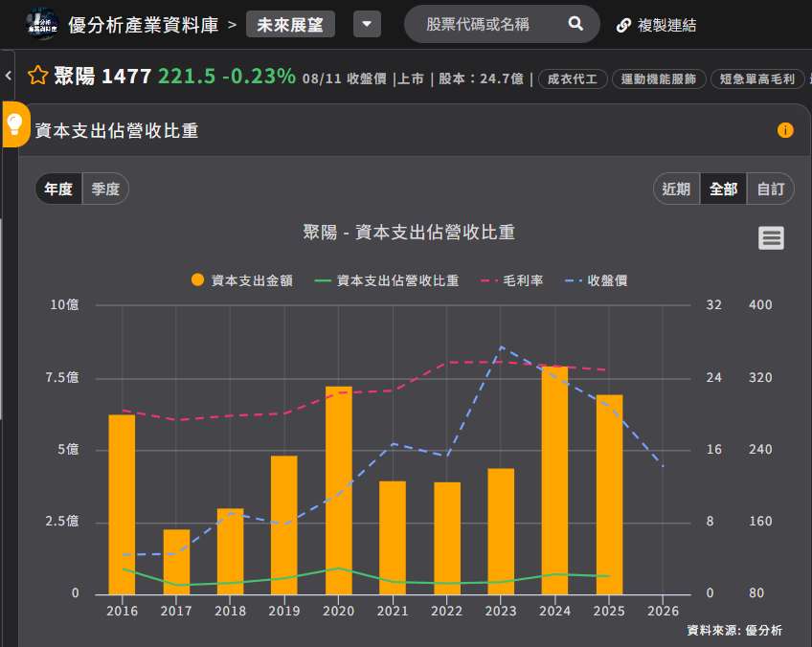
Task: Open the dropdown arrow next to 未來展望
Action: pyautogui.click(x=367, y=24)
